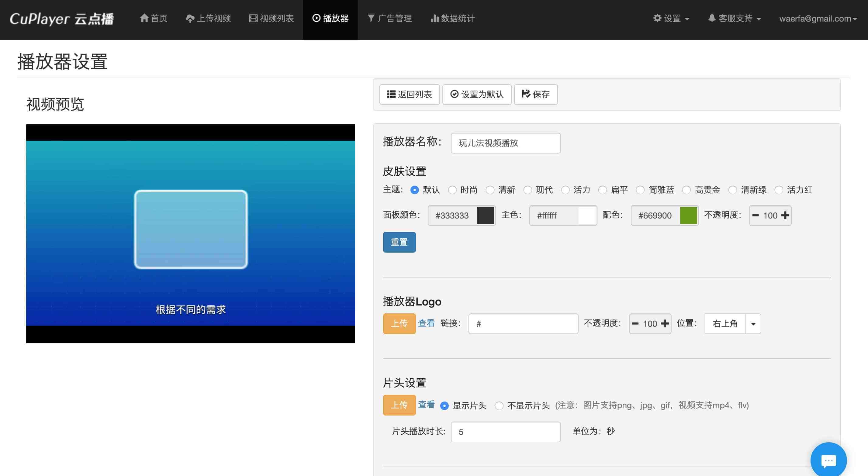This screenshot has height=476, width=868.
Task: Open the blue chat support bubble
Action: pos(828,460)
